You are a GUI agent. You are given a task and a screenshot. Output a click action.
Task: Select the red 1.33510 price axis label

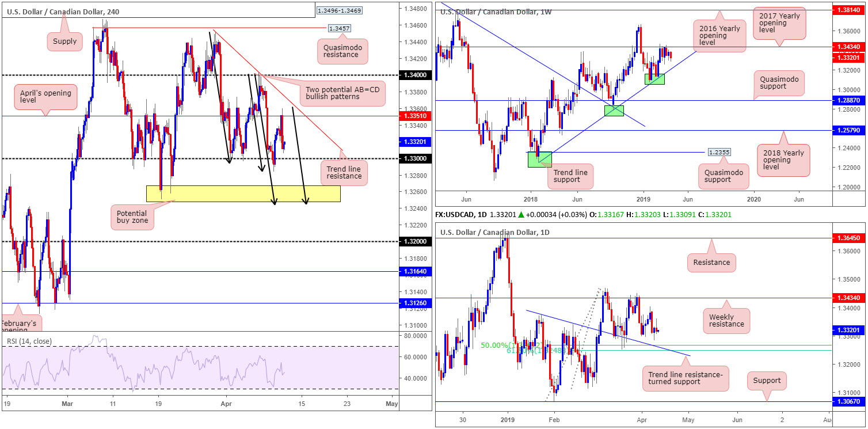[x=415, y=116]
